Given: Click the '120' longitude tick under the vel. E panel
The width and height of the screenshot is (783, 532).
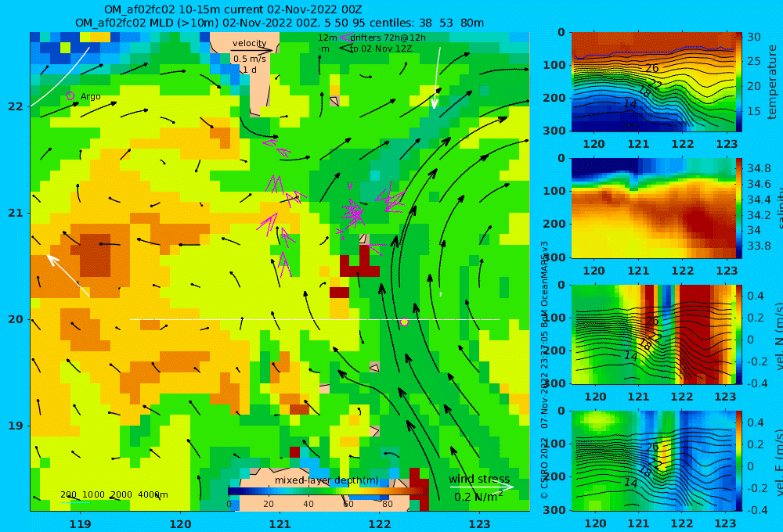Looking at the screenshot, I should (595, 523).
